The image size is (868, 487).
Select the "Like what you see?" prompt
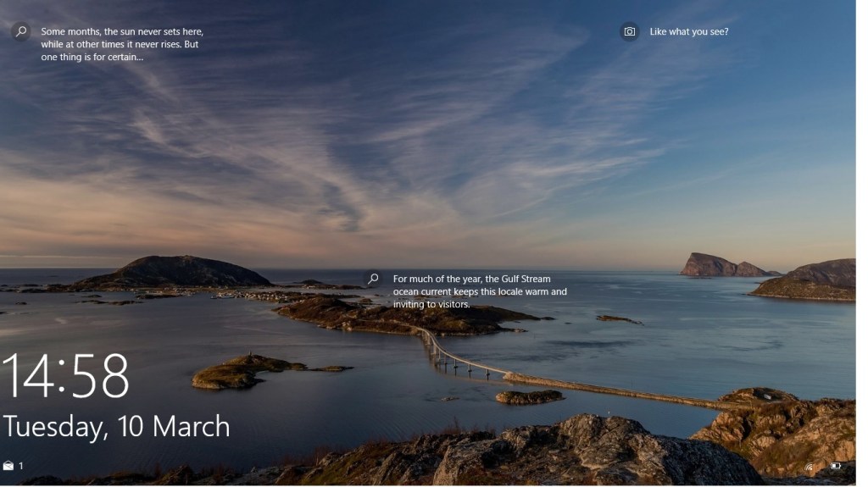pos(688,31)
